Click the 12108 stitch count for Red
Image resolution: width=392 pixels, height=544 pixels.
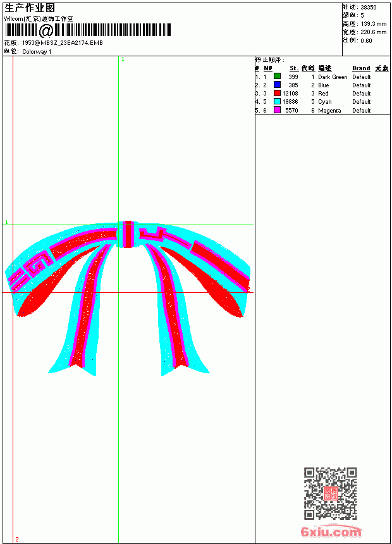(290, 94)
